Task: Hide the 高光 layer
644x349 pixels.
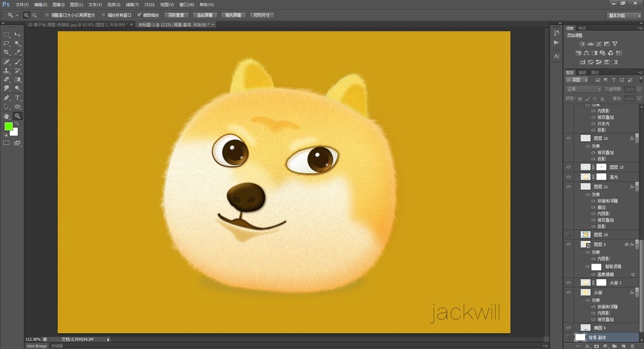Action: [x=568, y=177]
